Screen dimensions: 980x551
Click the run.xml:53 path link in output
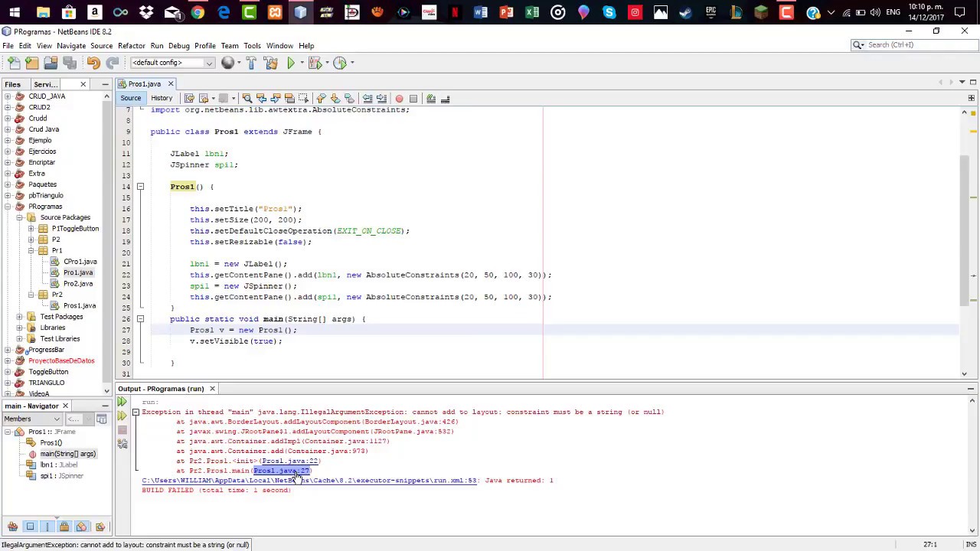[x=309, y=481]
